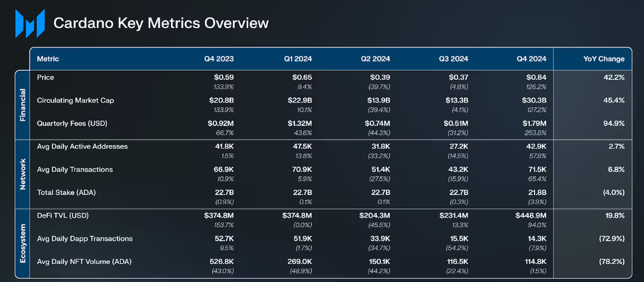Click the YoY Change column header
The image size is (644, 282).
click(604, 59)
